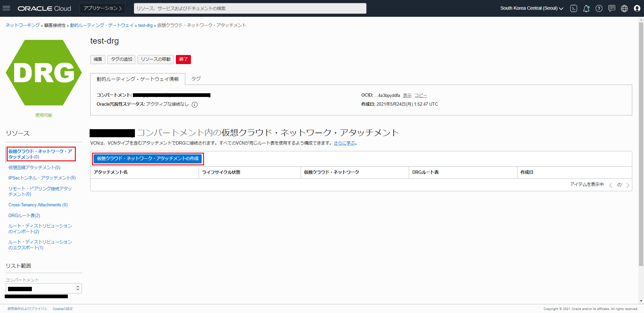This screenshot has height=313, width=644.
Task: Click the green DRG hexagon icon
Action: click(x=44, y=72)
